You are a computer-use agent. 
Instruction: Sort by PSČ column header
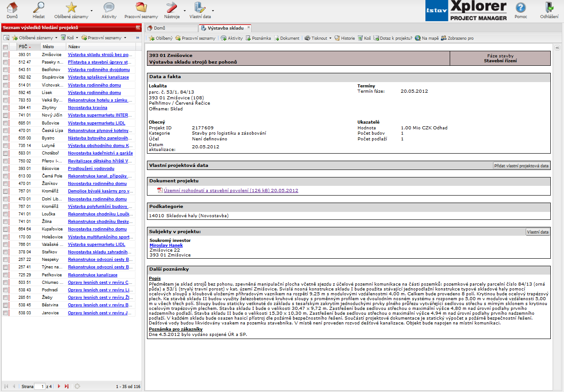(x=28, y=47)
